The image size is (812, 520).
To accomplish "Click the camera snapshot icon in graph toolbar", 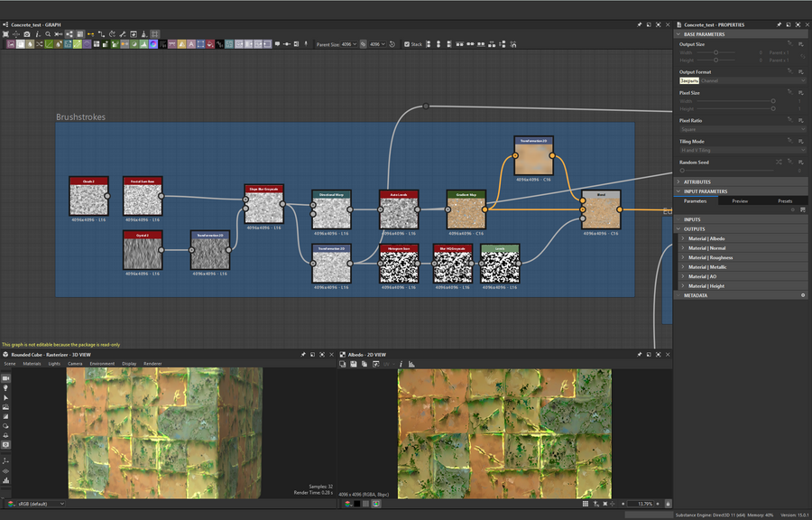I will click(27, 34).
